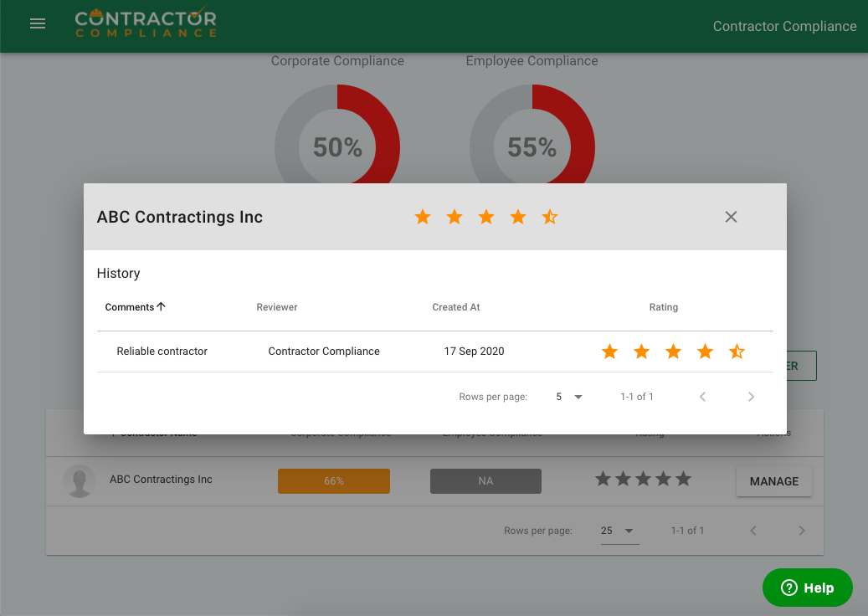The width and height of the screenshot is (868, 616).
Task: Open dialog rows per page dropdown
Action: [569, 397]
